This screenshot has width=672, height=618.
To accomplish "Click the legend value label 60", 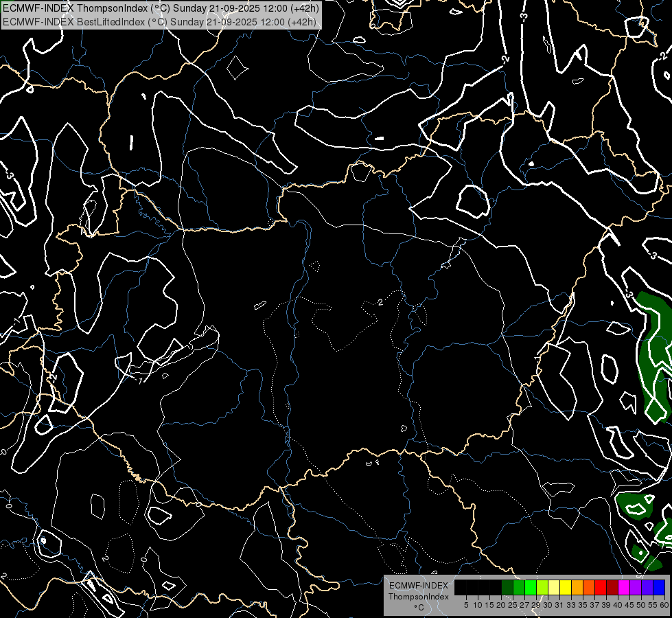I will pos(664,604).
